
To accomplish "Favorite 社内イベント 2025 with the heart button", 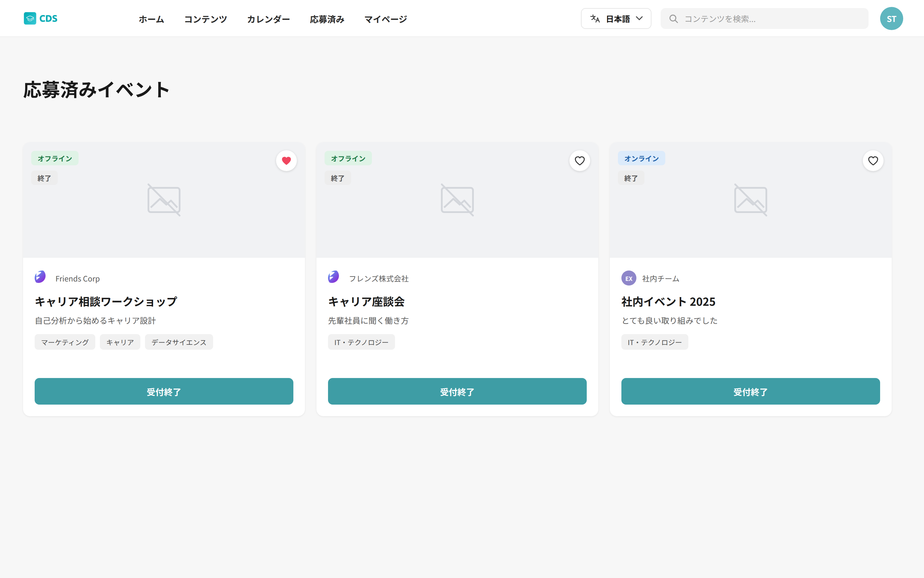I will click(x=873, y=161).
